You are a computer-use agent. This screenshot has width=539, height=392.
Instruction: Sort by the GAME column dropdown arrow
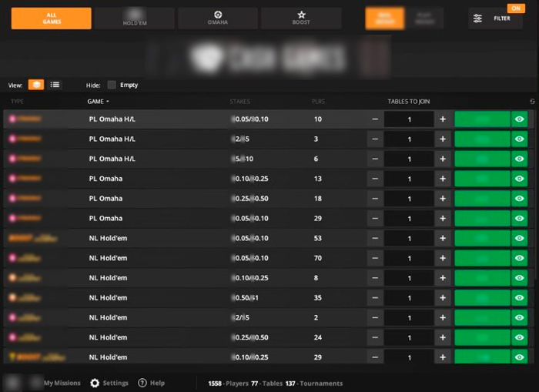click(108, 102)
